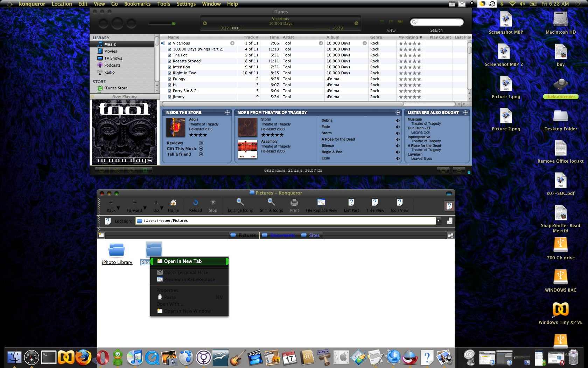Image resolution: width=588 pixels, height=368 pixels.
Task: Open Terminal from the Dock
Action: click(49, 357)
